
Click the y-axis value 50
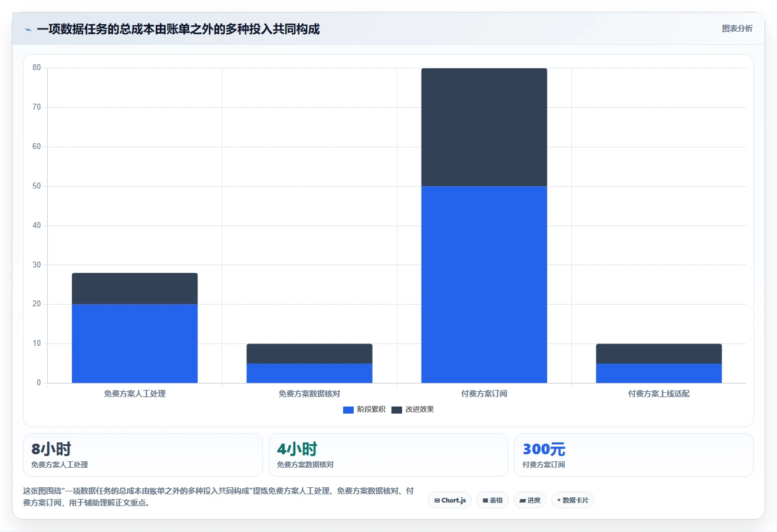(37, 186)
